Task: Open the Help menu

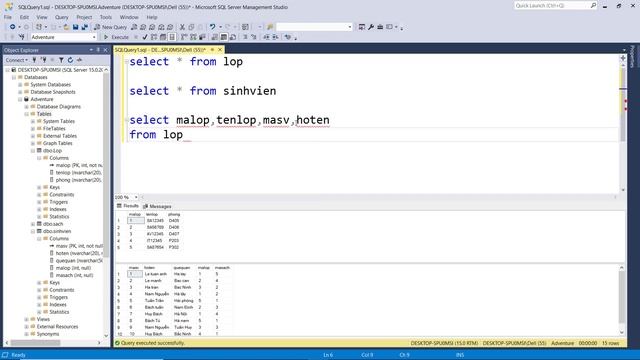Action: pyautogui.click(x=152, y=17)
